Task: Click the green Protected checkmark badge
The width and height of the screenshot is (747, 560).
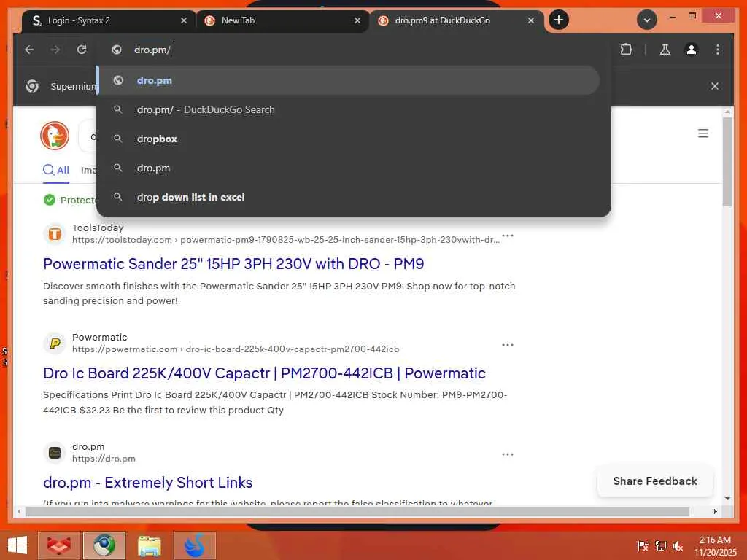Action: coord(50,200)
